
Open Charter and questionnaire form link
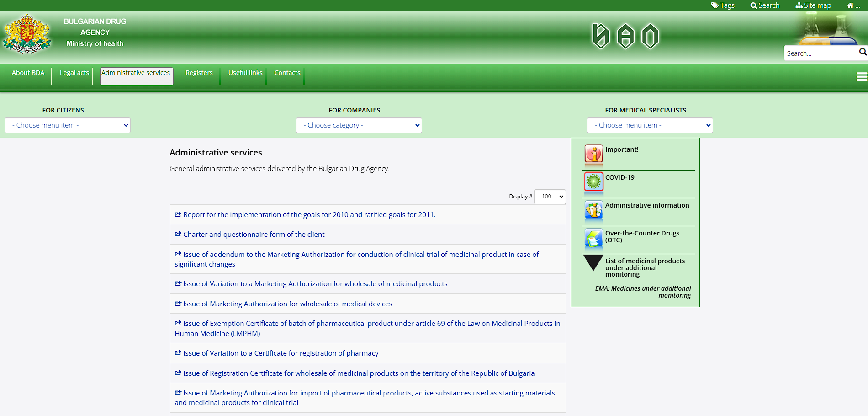pos(254,235)
